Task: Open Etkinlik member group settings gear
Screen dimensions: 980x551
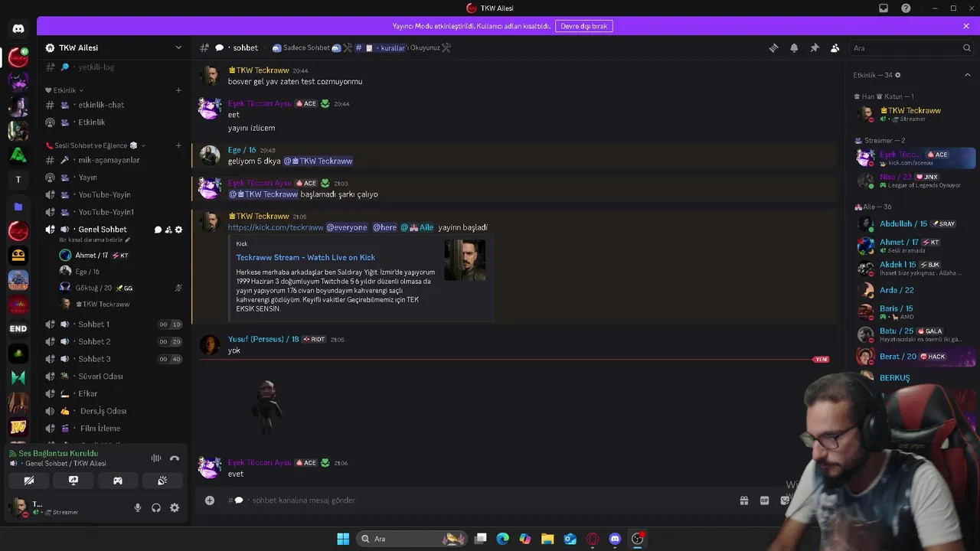Action: click(898, 75)
